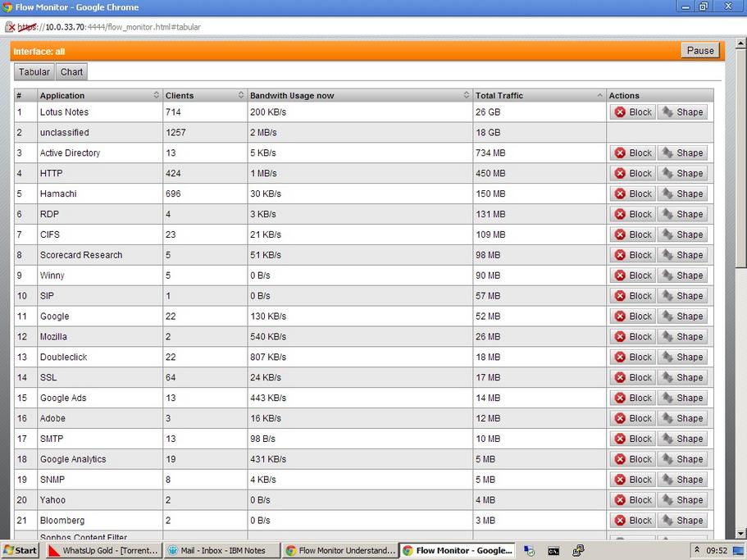Expand hidden system tray icons
This screenshot has height=560, width=747.
[x=696, y=550]
